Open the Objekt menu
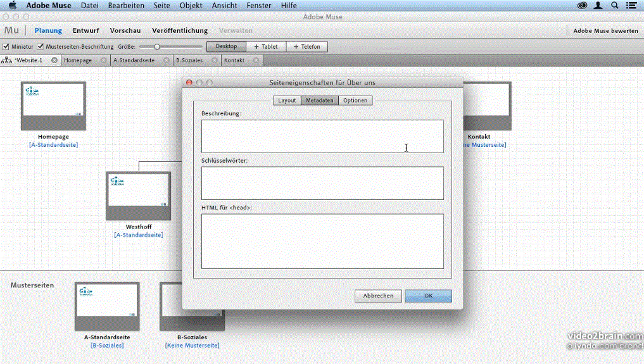 (x=191, y=5)
